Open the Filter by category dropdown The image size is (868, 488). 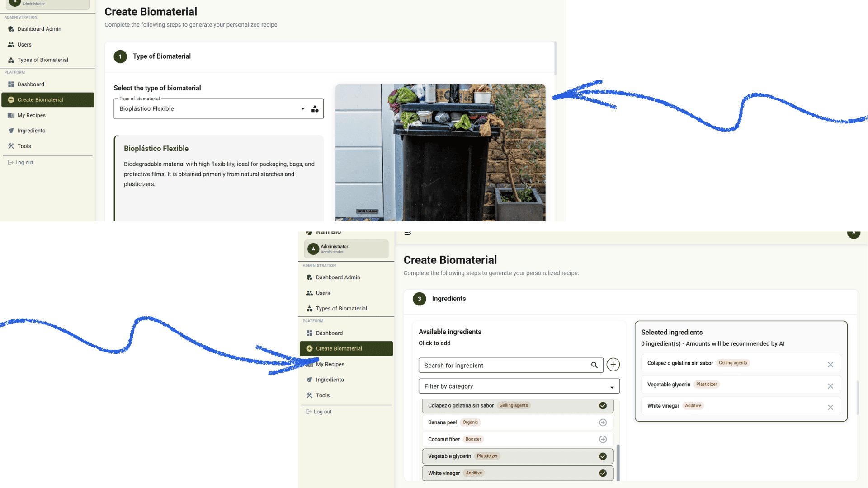(x=519, y=386)
